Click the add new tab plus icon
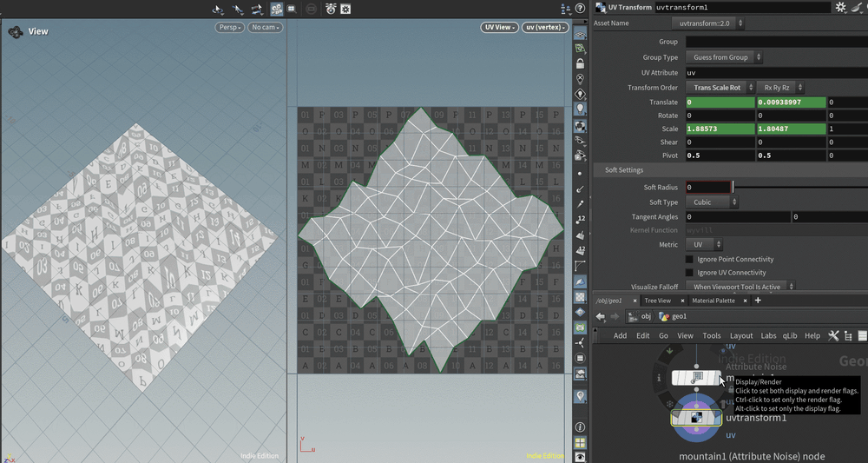 [758, 301]
